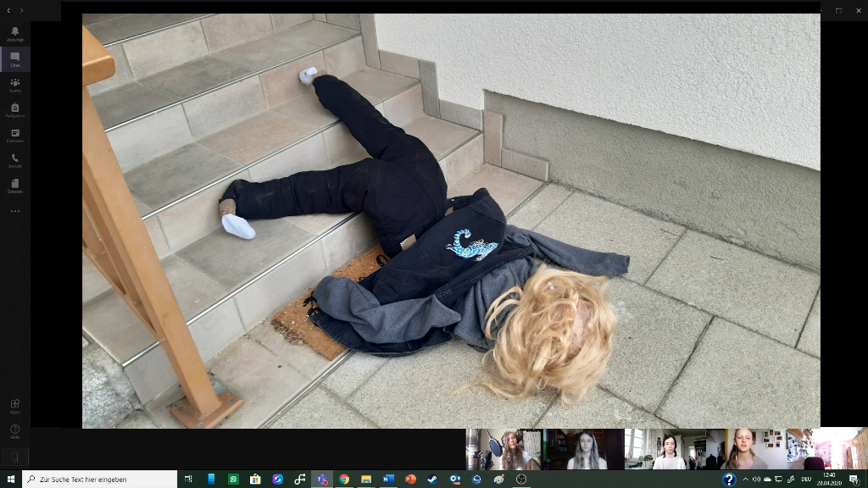Toggle the system volume icon in tray
Image resolution: width=868 pixels, height=488 pixels.
click(756, 480)
